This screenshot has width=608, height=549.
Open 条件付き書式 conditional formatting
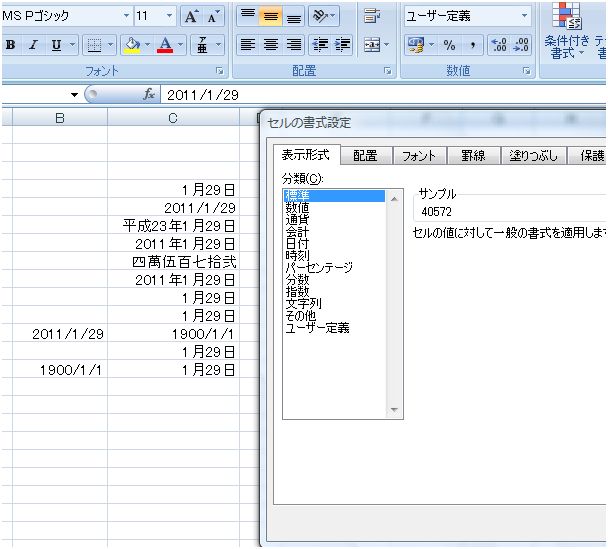click(567, 31)
